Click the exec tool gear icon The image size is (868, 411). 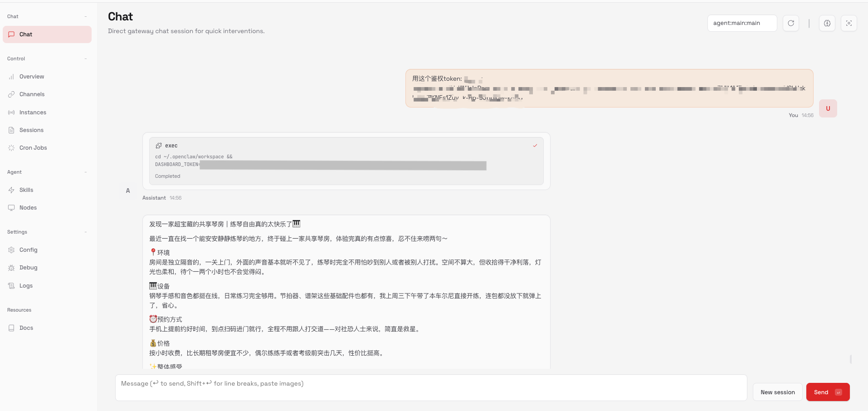click(x=159, y=146)
